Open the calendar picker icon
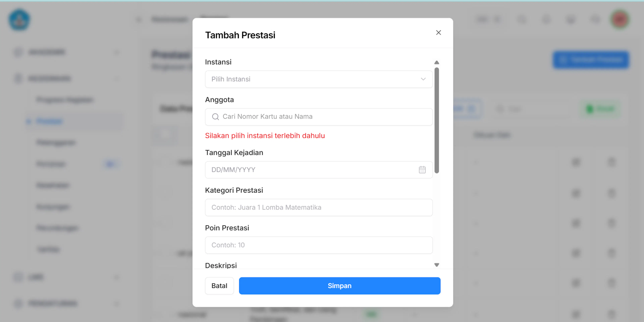644x322 pixels. [x=422, y=170]
